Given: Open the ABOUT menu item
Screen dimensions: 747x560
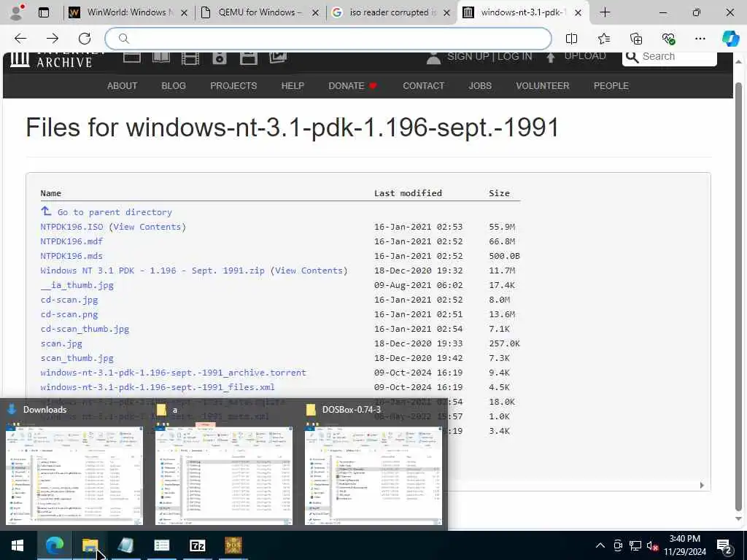Looking at the screenshot, I should (122, 86).
